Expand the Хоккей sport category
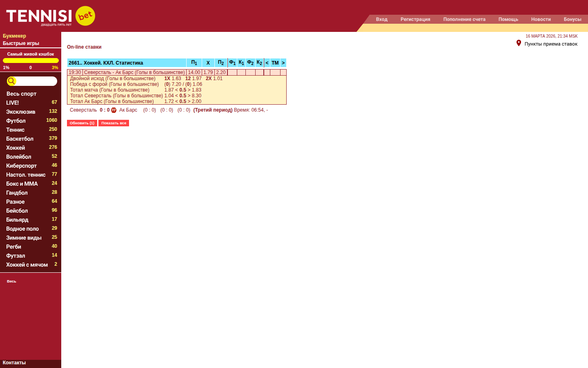Image resolution: width=588 pixels, height=368 pixels. tap(16, 148)
